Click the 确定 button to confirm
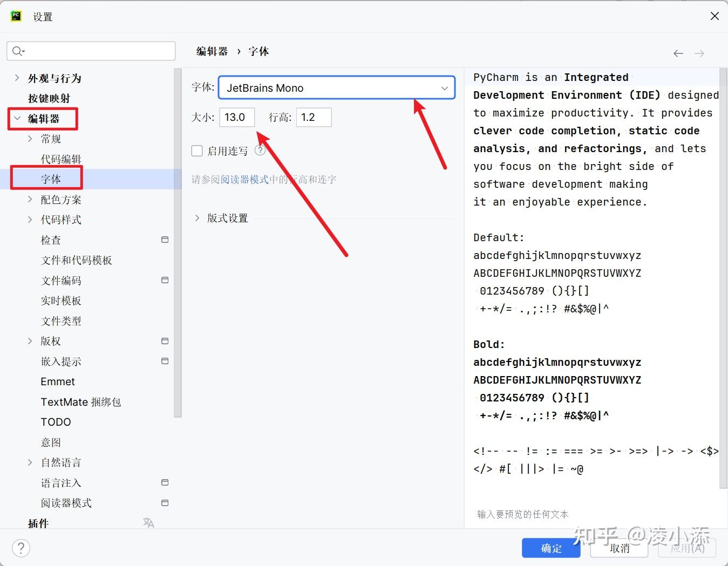Viewport: 728px width, 566px height. [550, 548]
